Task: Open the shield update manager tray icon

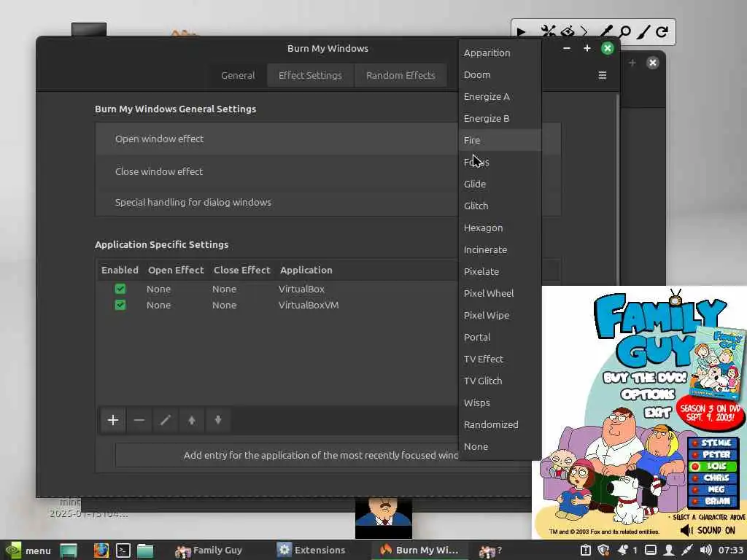Action: pos(603,550)
